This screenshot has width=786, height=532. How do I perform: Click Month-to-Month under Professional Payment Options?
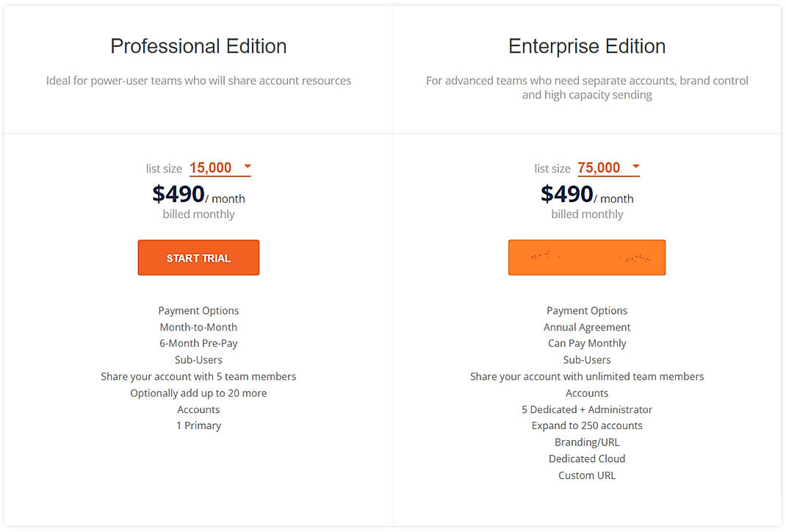[x=198, y=326]
